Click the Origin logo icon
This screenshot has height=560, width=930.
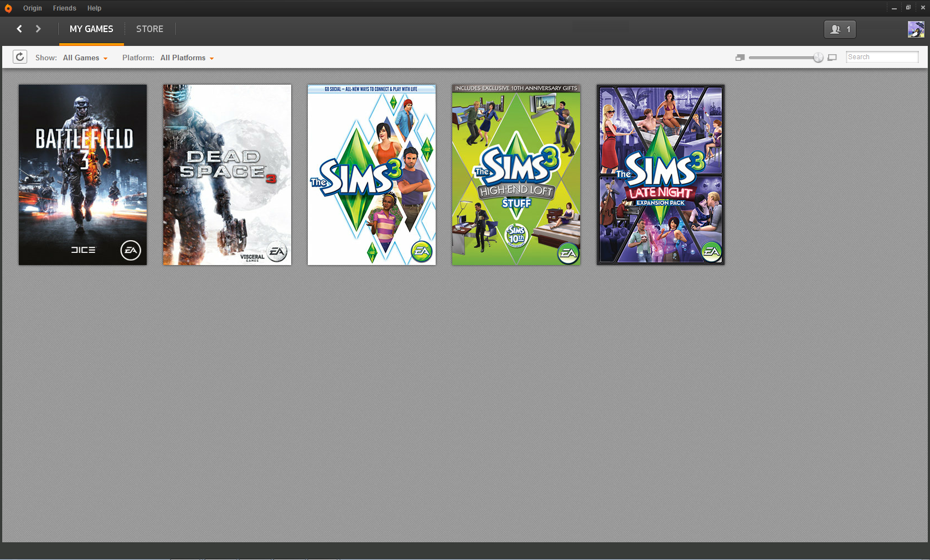click(x=8, y=8)
